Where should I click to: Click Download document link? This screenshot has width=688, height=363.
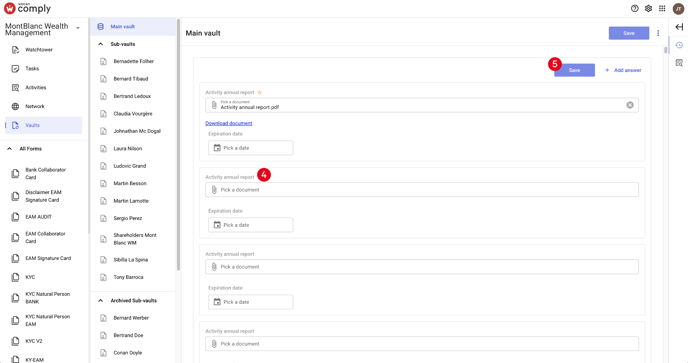(229, 123)
